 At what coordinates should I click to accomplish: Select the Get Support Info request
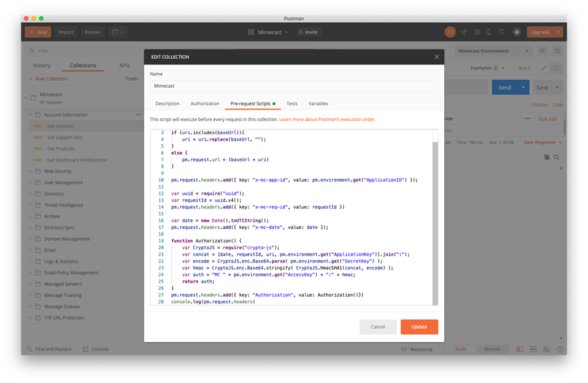(x=64, y=137)
